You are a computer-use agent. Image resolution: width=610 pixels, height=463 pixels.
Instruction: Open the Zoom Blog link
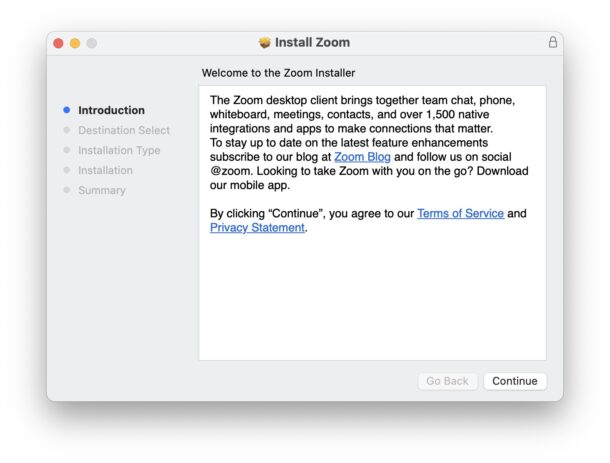pyautogui.click(x=363, y=157)
